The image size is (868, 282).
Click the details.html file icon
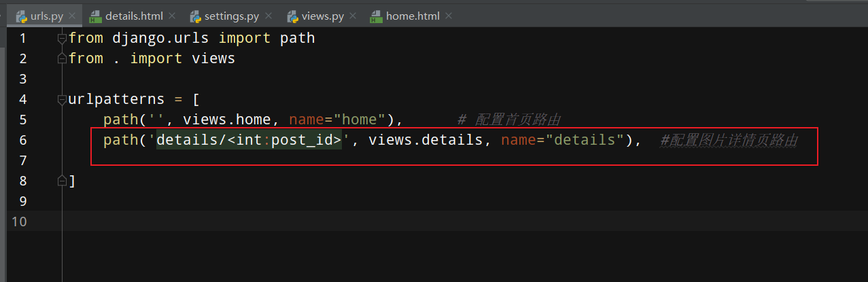(x=95, y=16)
